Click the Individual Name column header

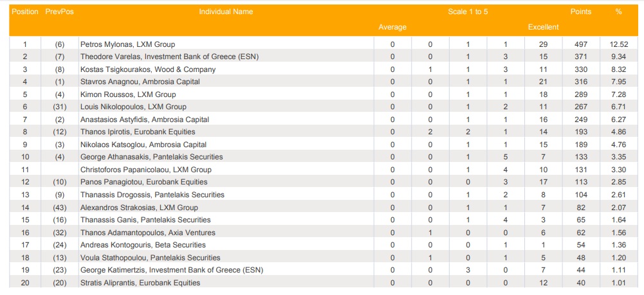(226, 12)
